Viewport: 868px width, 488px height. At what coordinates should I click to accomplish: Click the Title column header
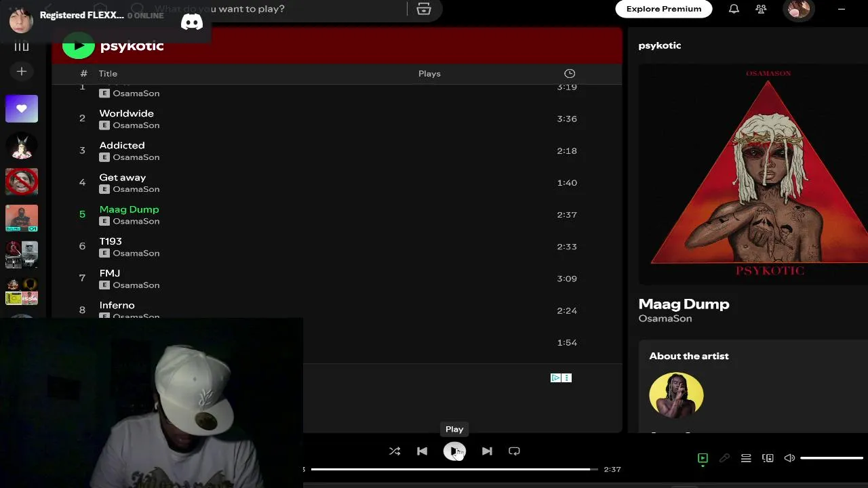coord(108,74)
